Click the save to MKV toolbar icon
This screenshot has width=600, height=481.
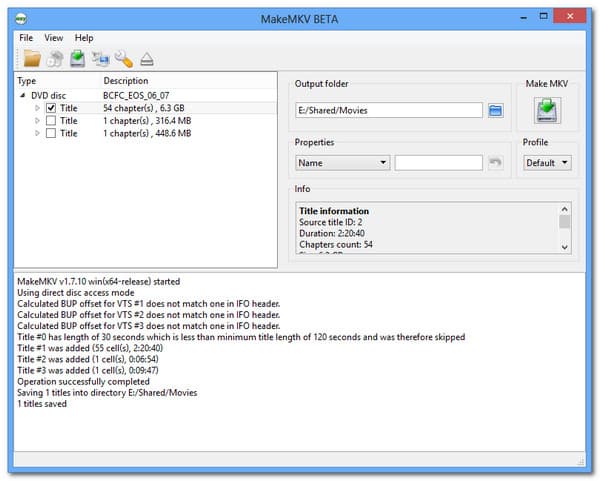coord(78,59)
